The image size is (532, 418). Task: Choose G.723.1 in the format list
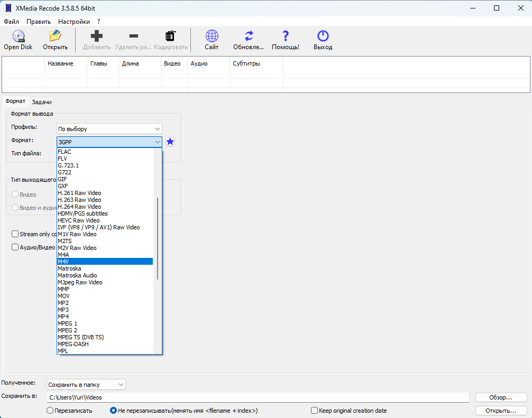click(x=105, y=165)
